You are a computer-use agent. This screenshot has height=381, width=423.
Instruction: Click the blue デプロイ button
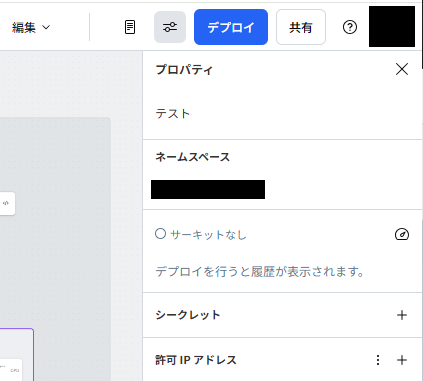(231, 27)
